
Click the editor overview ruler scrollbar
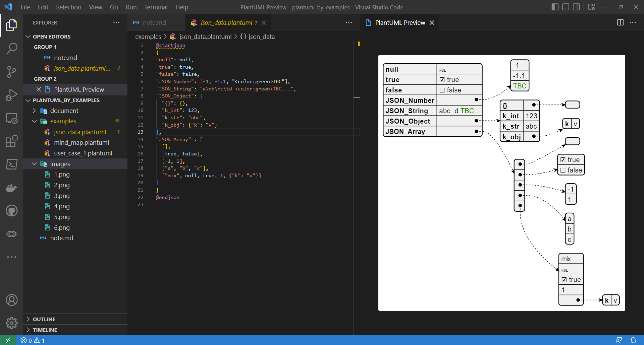[357, 188]
